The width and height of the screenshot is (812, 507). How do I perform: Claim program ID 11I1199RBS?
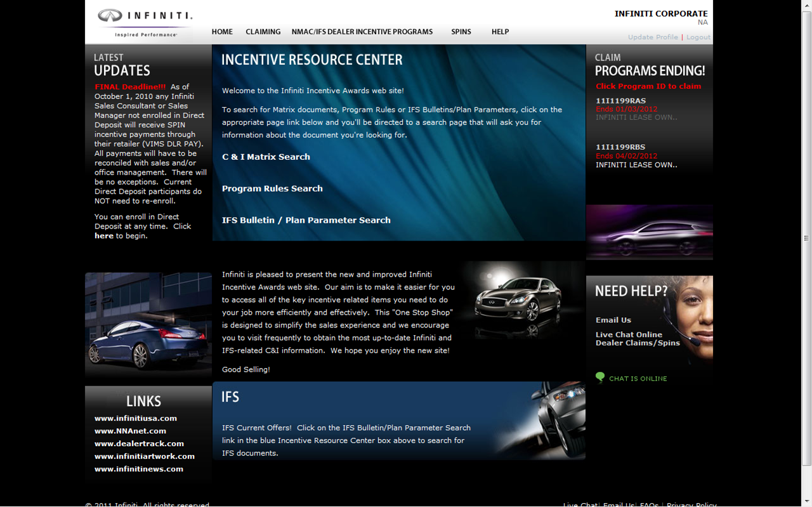pos(620,147)
